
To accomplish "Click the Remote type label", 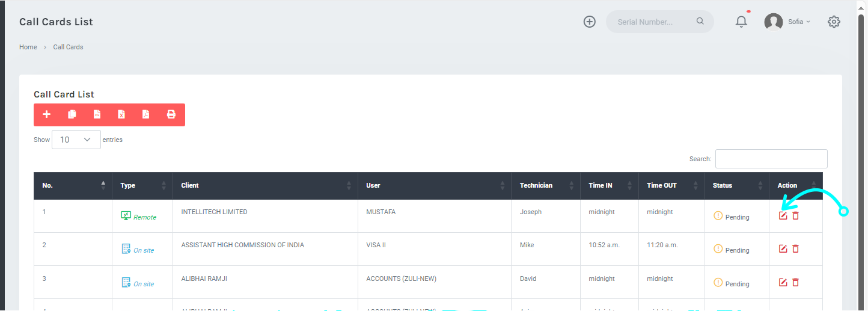I will [x=145, y=217].
